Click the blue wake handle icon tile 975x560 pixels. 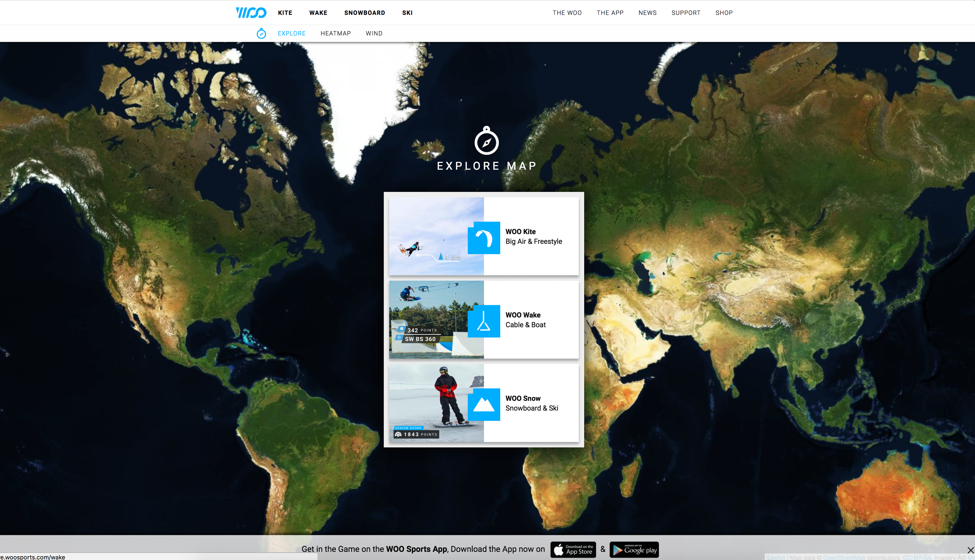(x=484, y=321)
